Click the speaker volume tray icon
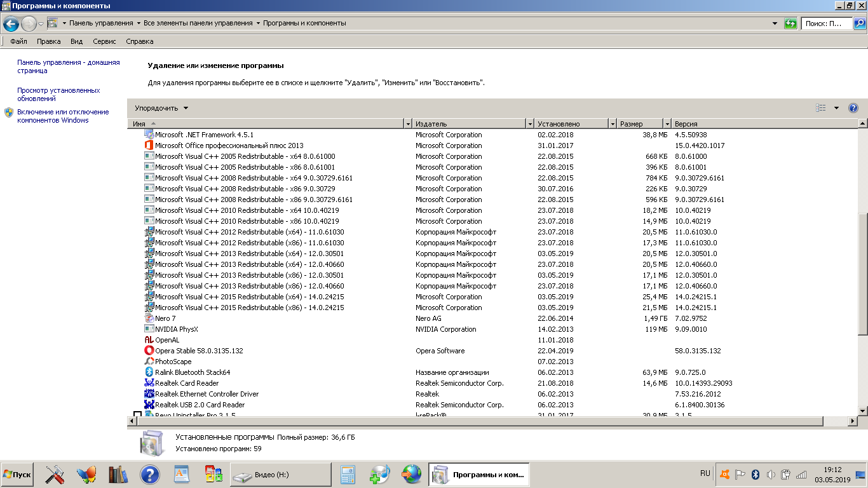 tap(771, 474)
